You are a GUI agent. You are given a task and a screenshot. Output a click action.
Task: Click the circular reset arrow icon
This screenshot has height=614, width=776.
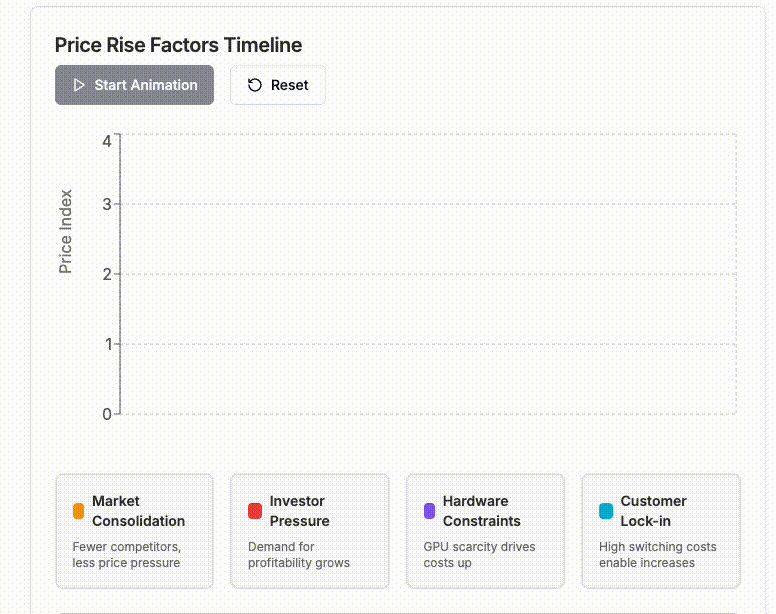point(254,85)
